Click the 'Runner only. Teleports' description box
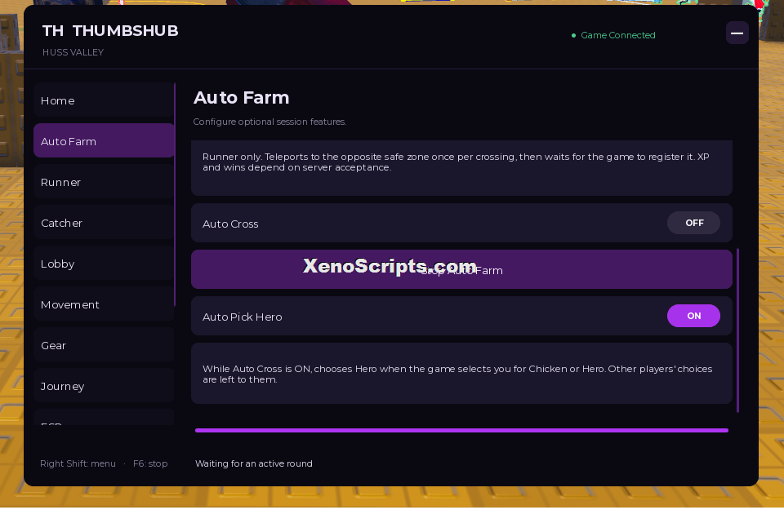 click(x=461, y=168)
